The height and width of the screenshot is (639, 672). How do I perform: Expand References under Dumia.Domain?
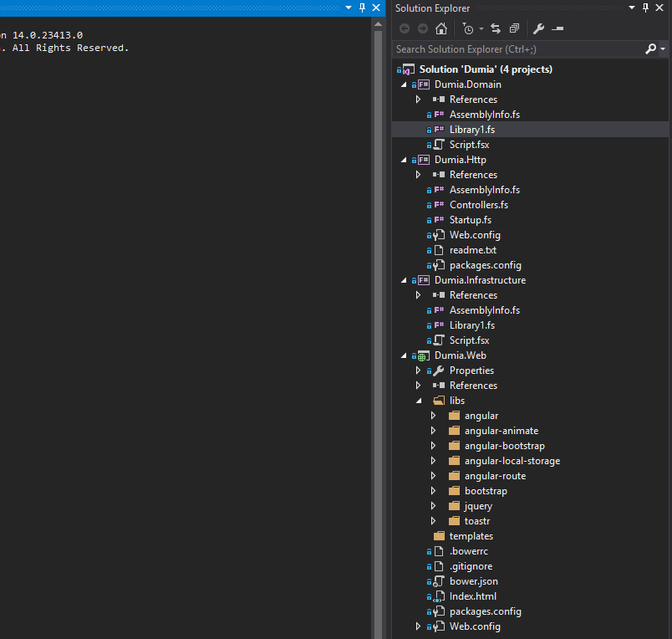(x=418, y=99)
